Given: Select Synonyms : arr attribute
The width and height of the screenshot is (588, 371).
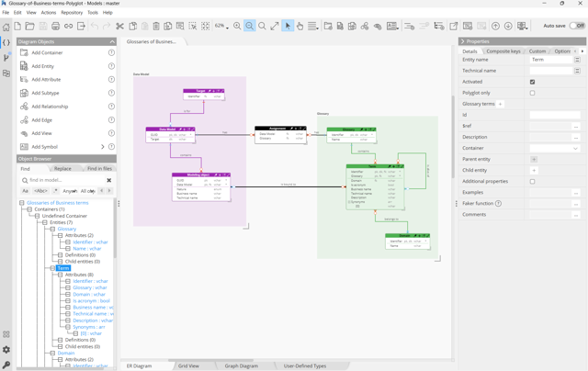Looking at the screenshot, I should click(x=89, y=327).
